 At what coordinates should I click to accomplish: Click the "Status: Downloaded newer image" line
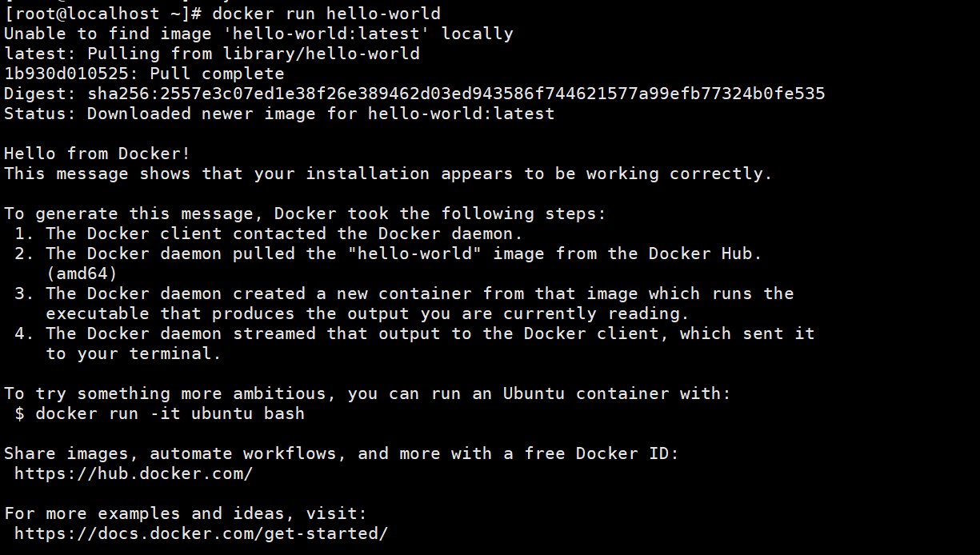(x=279, y=114)
